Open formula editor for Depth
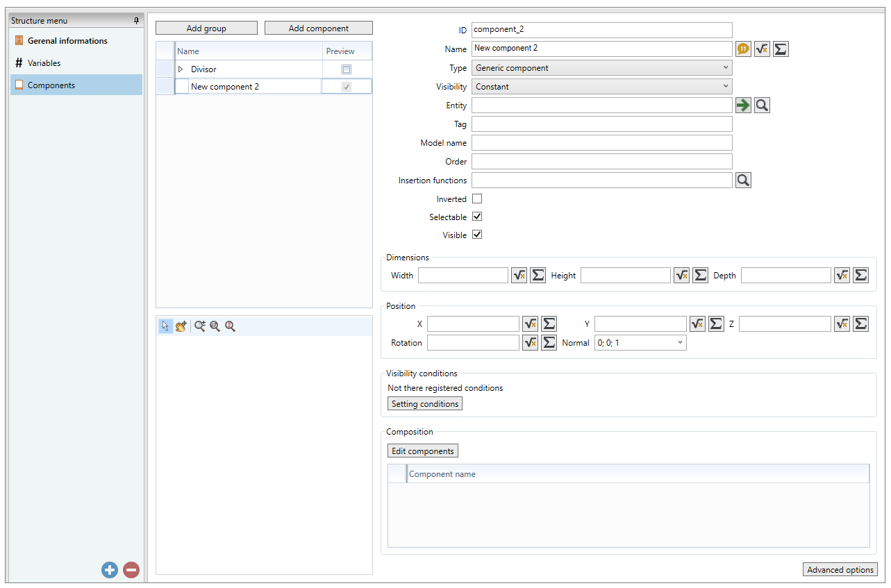The image size is (891, 588). [x=842, y=275]
